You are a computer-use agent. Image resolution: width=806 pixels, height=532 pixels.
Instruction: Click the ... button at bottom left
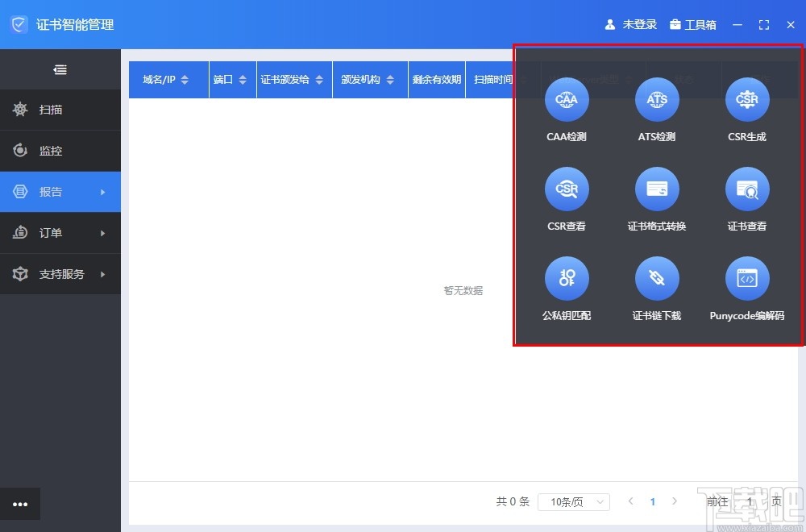tap(20, 504)
